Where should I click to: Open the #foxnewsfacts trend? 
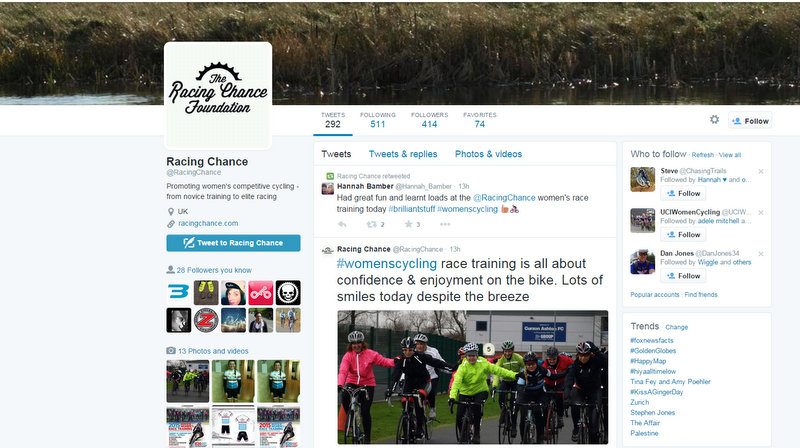point(652,340)
